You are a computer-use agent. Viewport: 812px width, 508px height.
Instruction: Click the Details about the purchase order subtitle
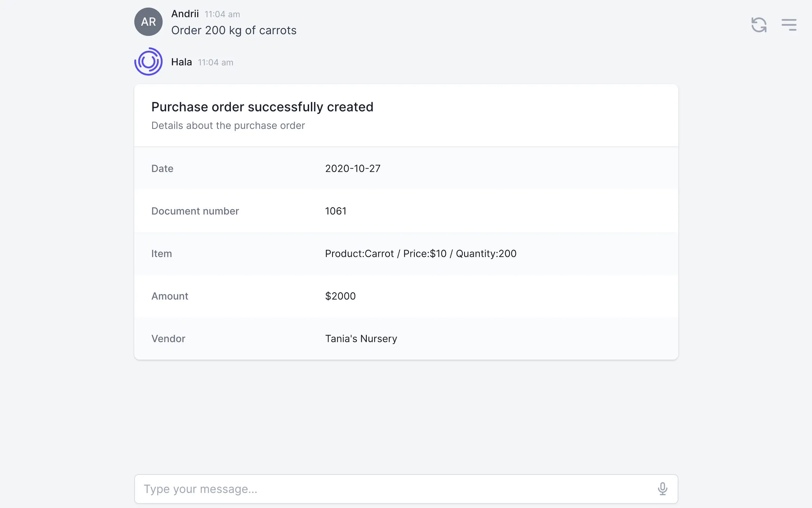click(228, 126)
